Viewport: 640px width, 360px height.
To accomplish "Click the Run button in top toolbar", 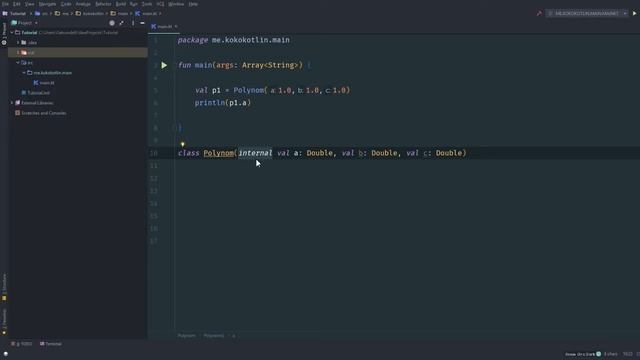I will [x=634, y=13].
